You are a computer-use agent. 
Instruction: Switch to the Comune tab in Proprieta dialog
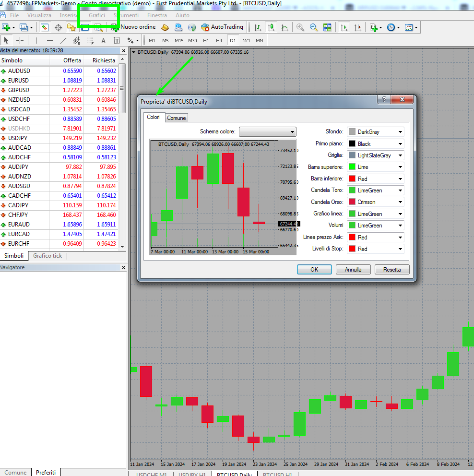176,118
